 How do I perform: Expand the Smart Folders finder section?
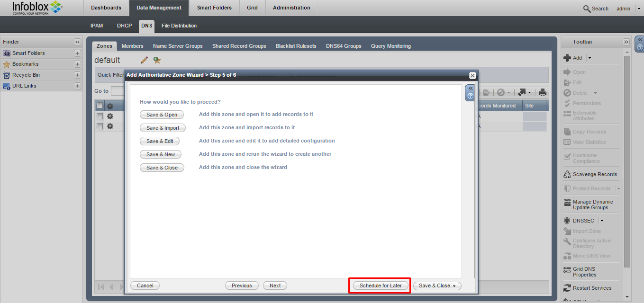77,53
